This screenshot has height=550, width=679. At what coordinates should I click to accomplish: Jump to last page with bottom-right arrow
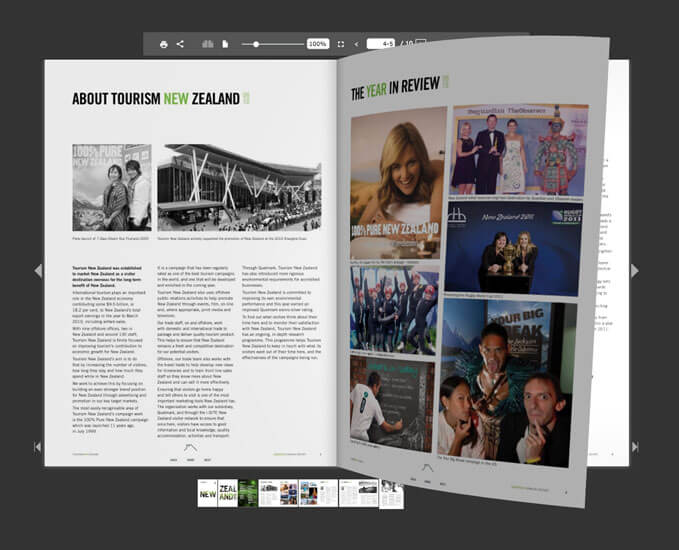tap(634, 447)
